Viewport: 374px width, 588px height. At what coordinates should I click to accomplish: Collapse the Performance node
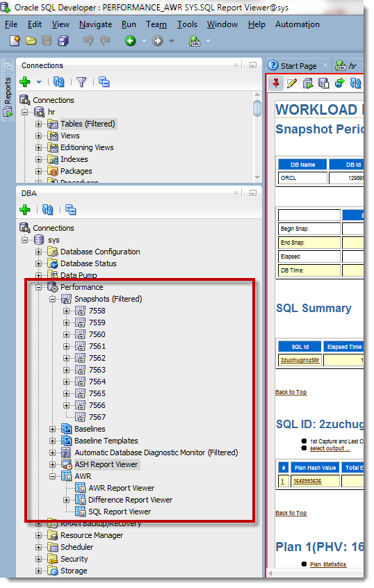pos(39,287)
